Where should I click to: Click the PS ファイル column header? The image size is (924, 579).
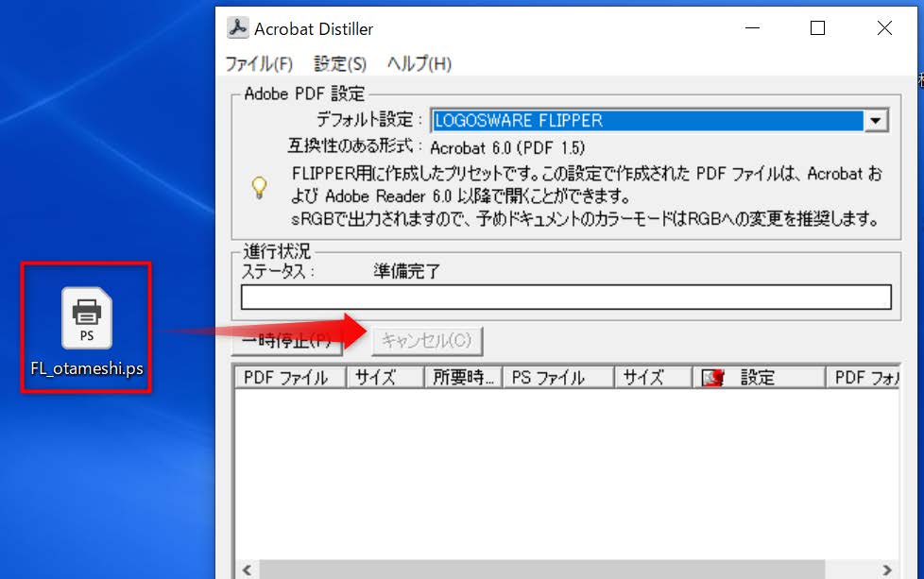tap(558, 378)
